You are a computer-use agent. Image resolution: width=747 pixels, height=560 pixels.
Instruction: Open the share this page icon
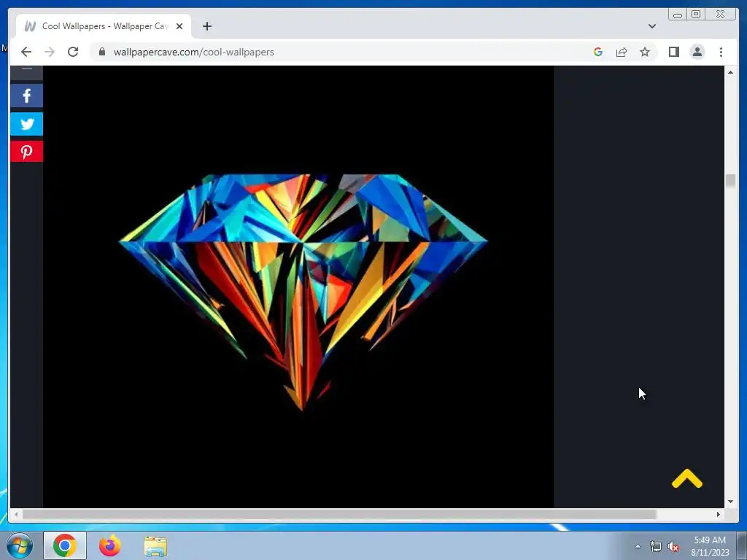(622, 52)
